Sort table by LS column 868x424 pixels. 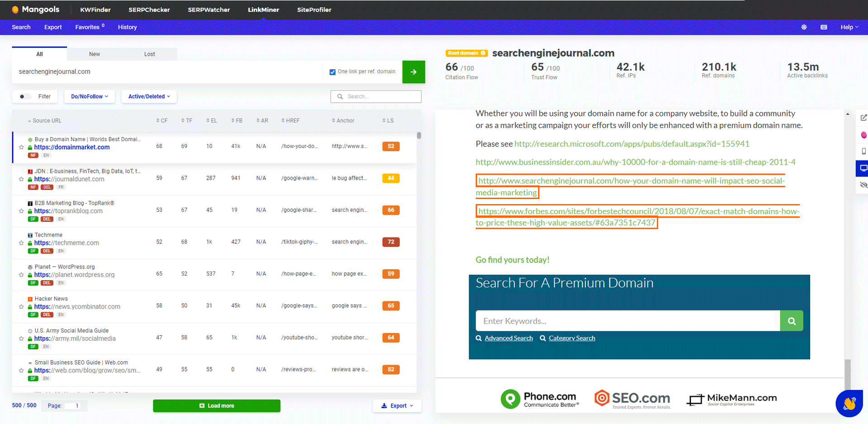point(388,121)
